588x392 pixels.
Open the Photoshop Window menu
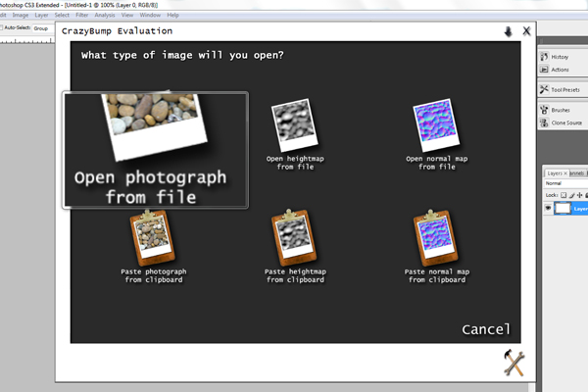pyautogui.click(x=150, y=15)
